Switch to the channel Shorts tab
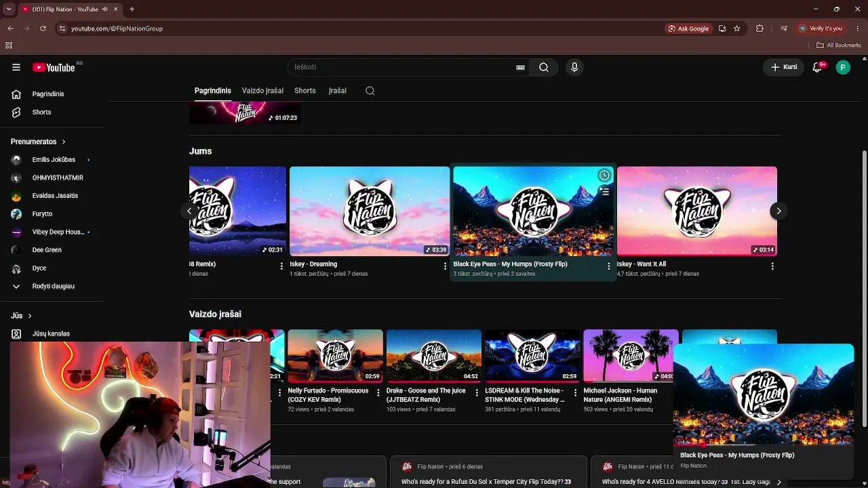This screenshot has height=488, width=868. point(305,91)
